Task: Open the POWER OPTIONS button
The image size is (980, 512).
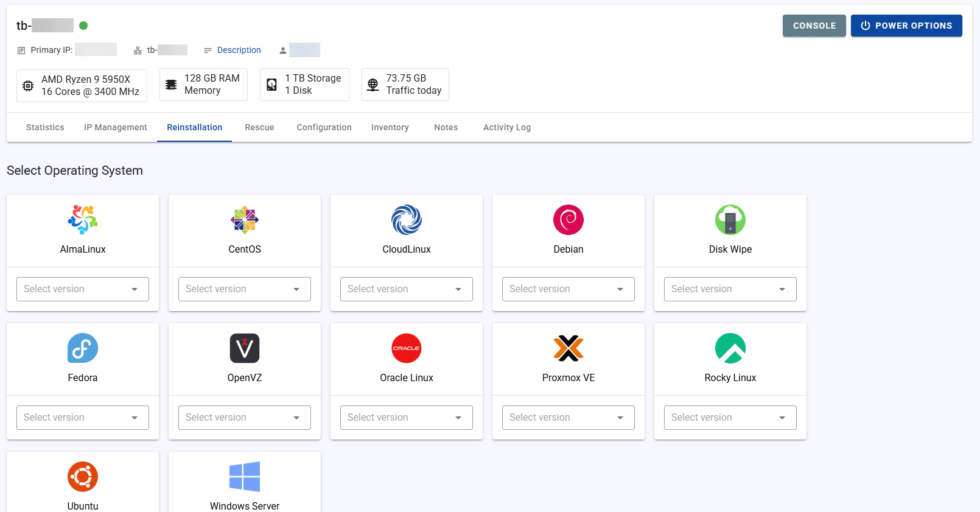Action: tap(906, 26)
